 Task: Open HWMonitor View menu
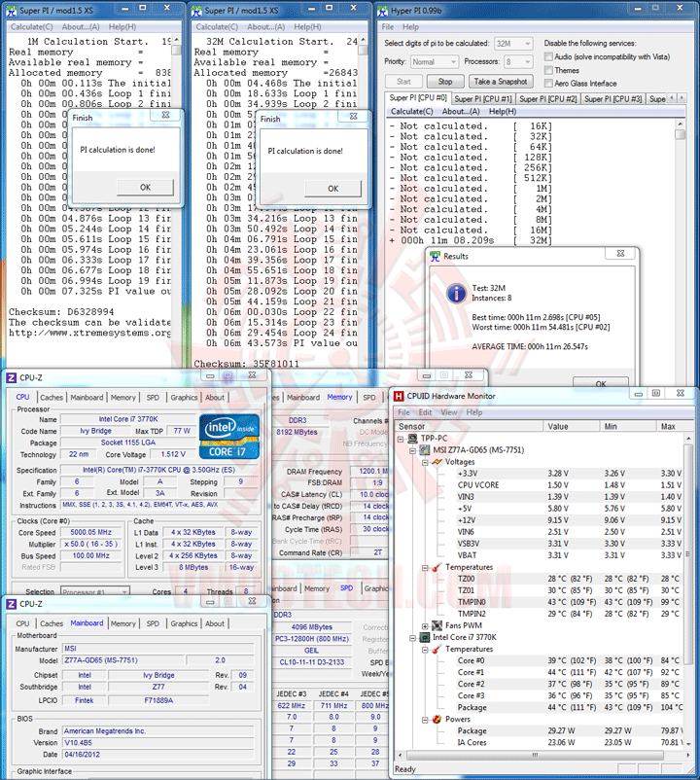tap(449, 412)
